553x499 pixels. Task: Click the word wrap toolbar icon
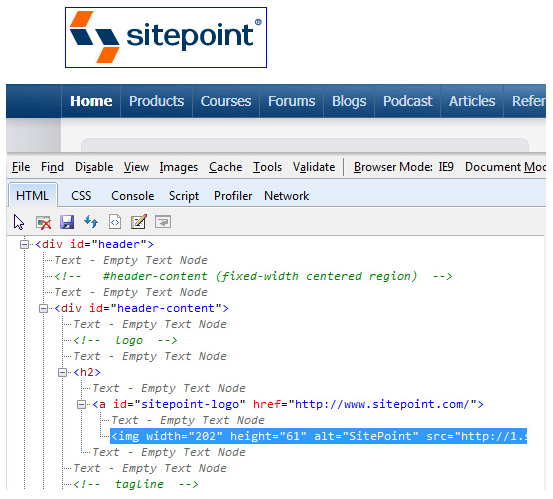coord(163,222)
